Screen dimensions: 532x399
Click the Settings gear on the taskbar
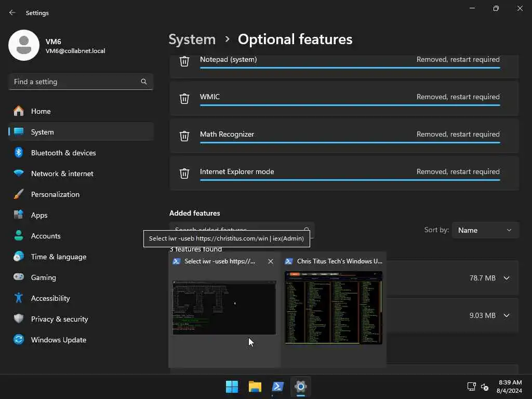[x=301, y=387]
